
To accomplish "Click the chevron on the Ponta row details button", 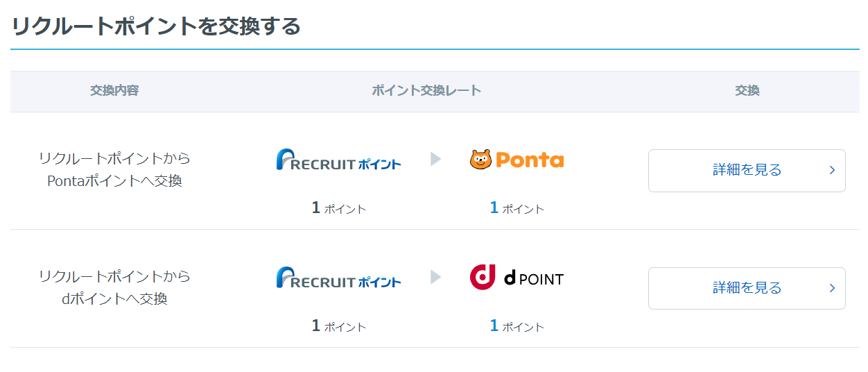I will 832,170.
